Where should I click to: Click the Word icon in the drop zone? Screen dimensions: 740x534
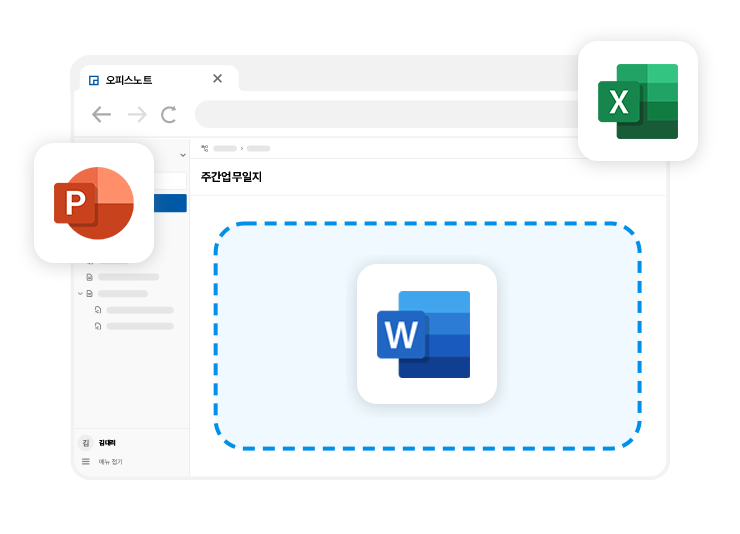(427, 334)
